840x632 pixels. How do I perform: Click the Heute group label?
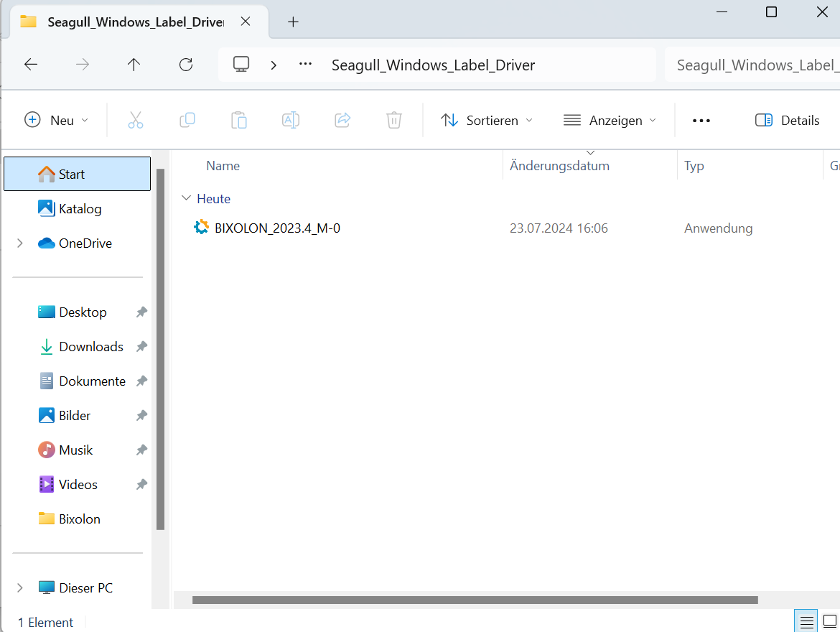213,199
